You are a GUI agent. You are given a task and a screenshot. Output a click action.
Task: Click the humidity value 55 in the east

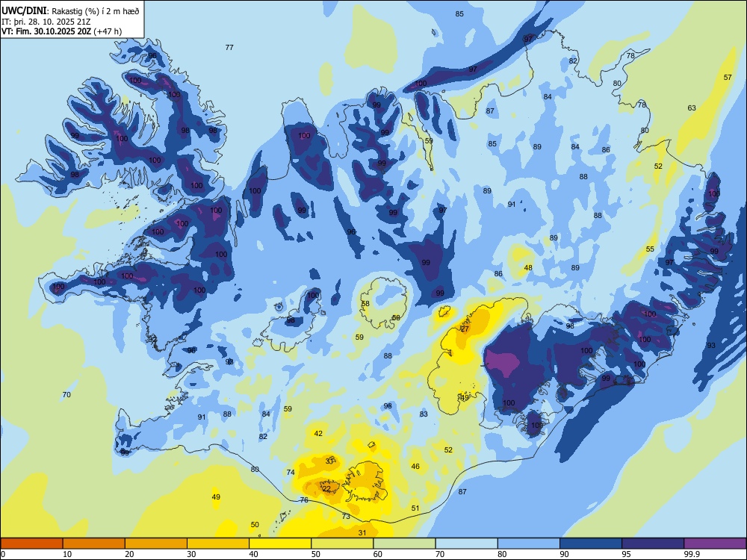pos(651,249)
